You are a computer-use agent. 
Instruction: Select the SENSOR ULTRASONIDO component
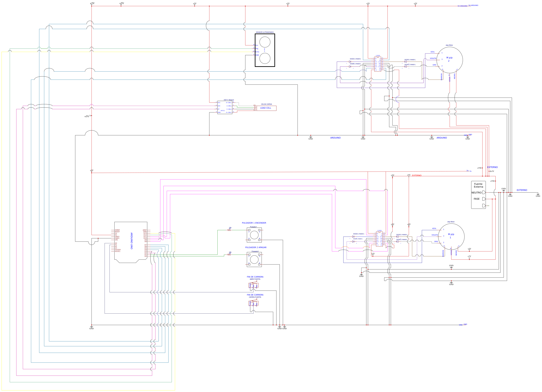[x=265, y=50]
